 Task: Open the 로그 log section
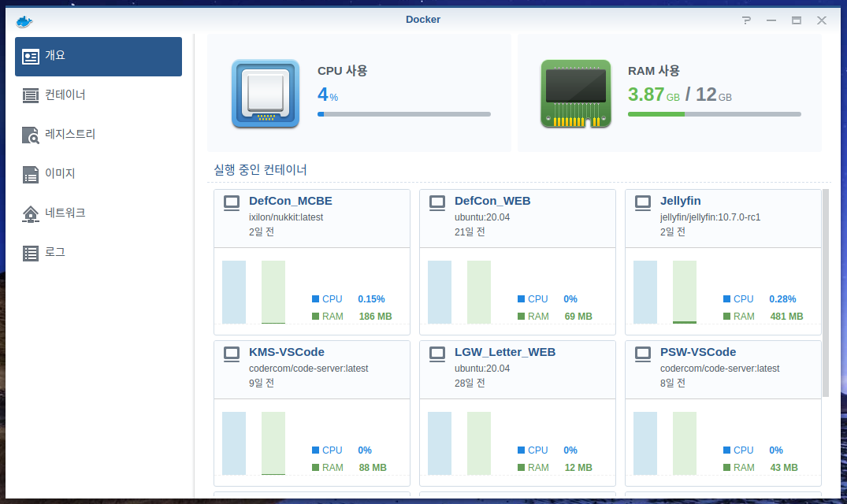[x=98, y=253]
